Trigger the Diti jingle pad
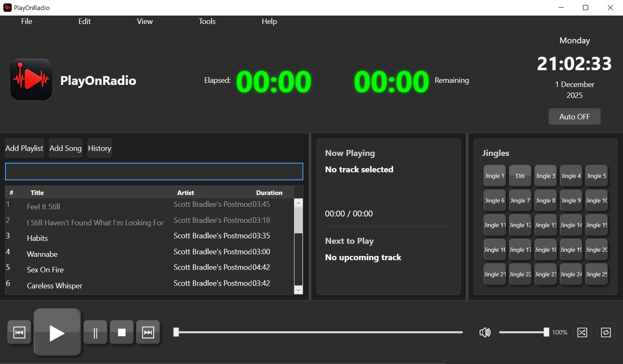The height and width of the screenshot is (364, 623). (x=520, y=176)
